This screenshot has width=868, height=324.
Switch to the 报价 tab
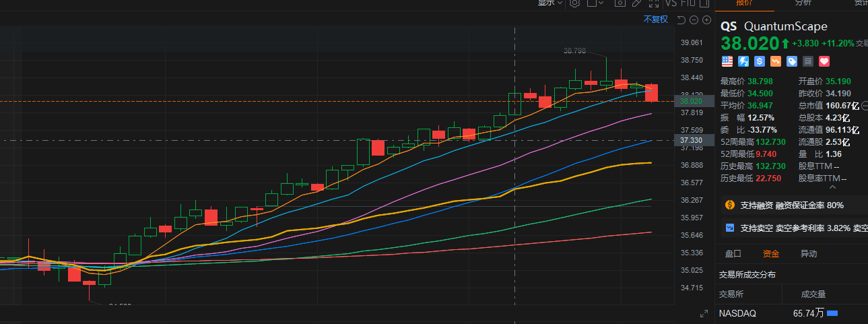[744, 3]
